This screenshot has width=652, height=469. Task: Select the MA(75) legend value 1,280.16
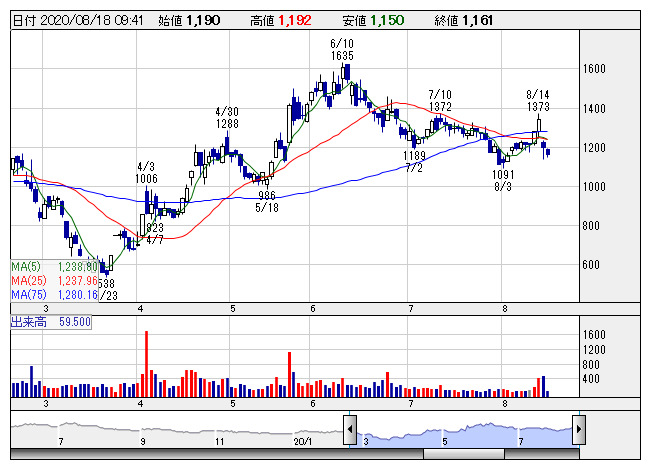tap(77, 295)
